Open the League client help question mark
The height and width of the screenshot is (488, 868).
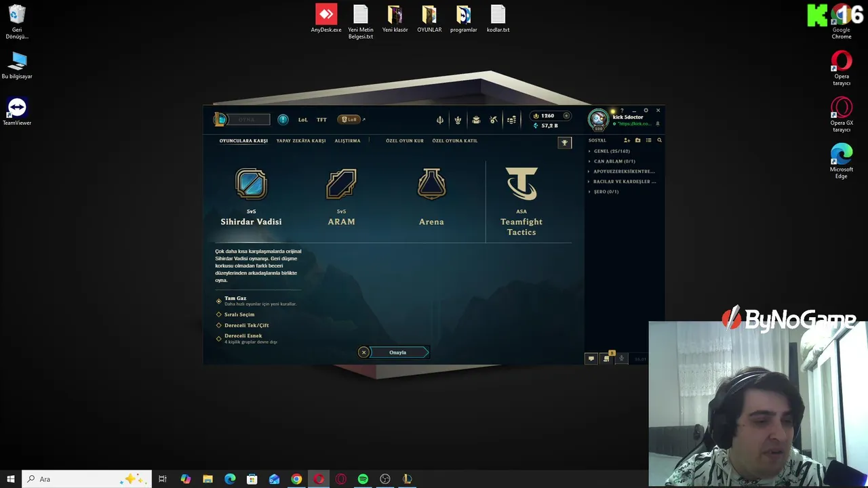(x=622, y=110)
